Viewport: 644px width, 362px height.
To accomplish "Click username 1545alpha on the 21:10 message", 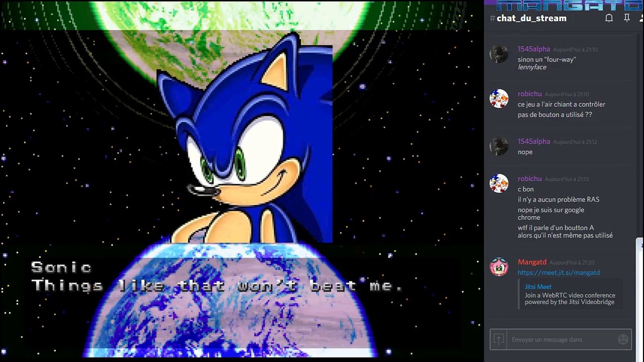I will [534, 49].
